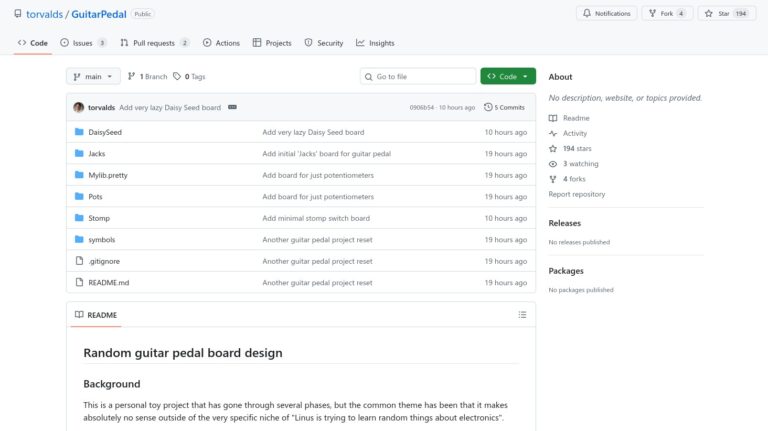This screenshot has width=768, height=431.
Task: View 5 Commits history
Action: click(x=504, y=107)
